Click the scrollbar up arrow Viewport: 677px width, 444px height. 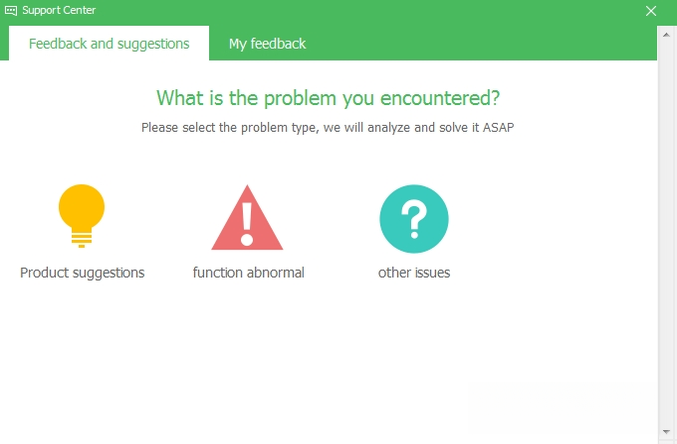click(x=666, y=35)
